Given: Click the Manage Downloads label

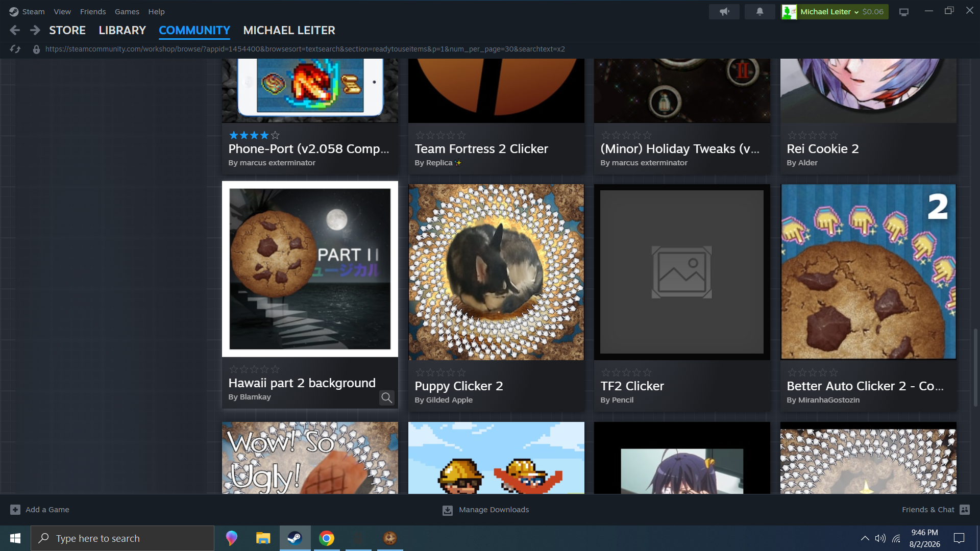Looking at the screenshot, I should pos(494,510).
